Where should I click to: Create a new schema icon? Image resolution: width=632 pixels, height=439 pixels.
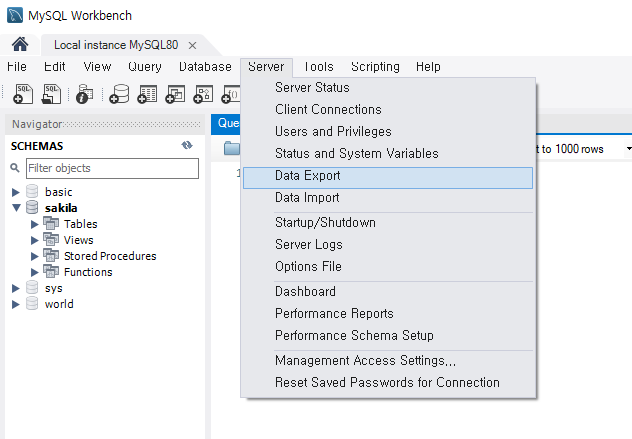[119, 94]
